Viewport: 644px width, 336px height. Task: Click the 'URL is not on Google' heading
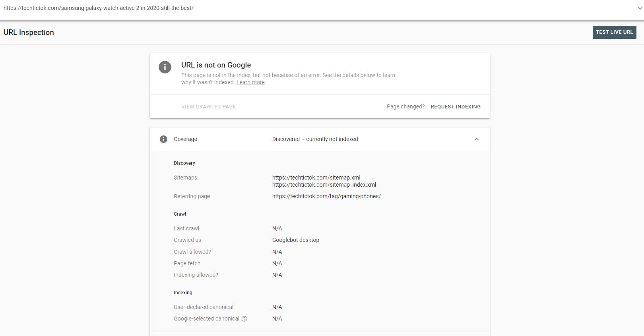tap(216, 65)
